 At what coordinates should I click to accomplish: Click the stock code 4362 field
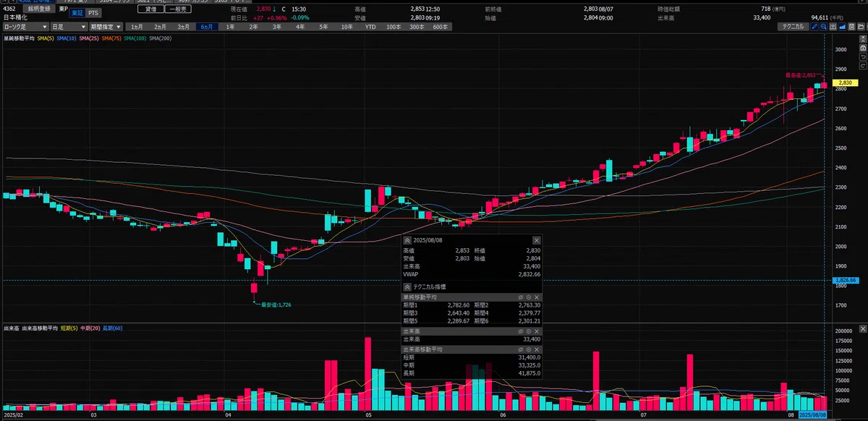11,9
